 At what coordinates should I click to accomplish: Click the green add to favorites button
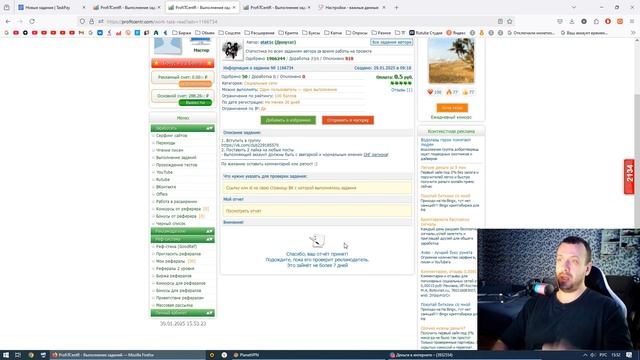(x=288, y=120)
